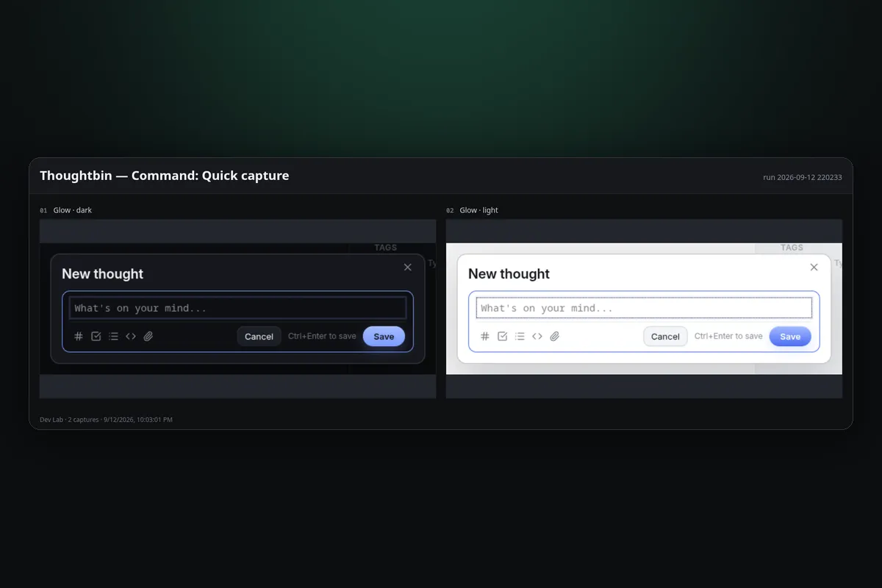Image resolution: width=882 pixels, height=588 pixels.
Task: Click the light "New thought" heading
Action: (509, 273)
